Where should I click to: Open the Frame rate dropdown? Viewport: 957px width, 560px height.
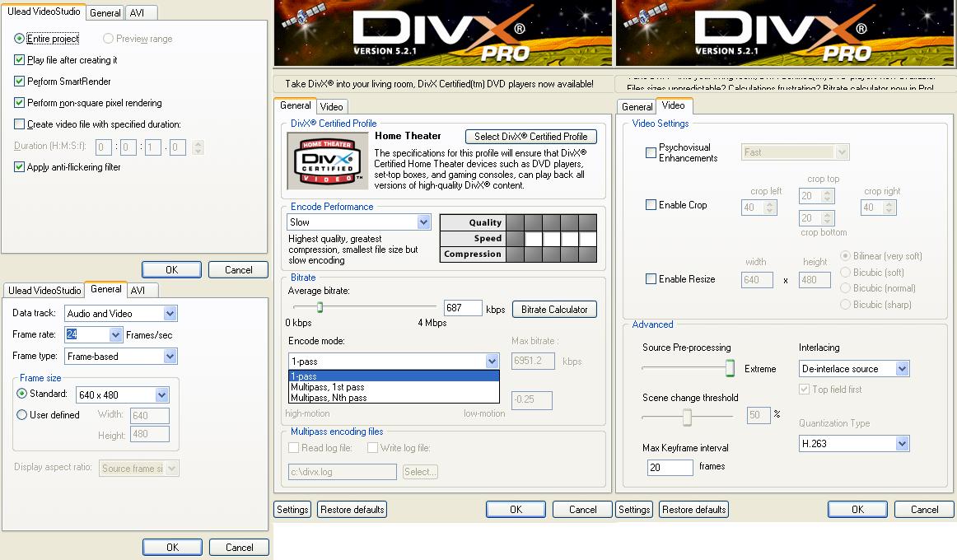115,334
